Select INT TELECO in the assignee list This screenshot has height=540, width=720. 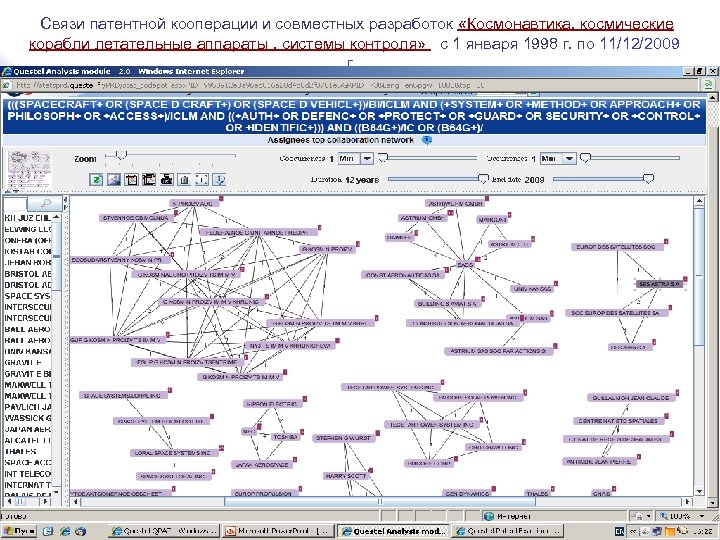(28, 473)
